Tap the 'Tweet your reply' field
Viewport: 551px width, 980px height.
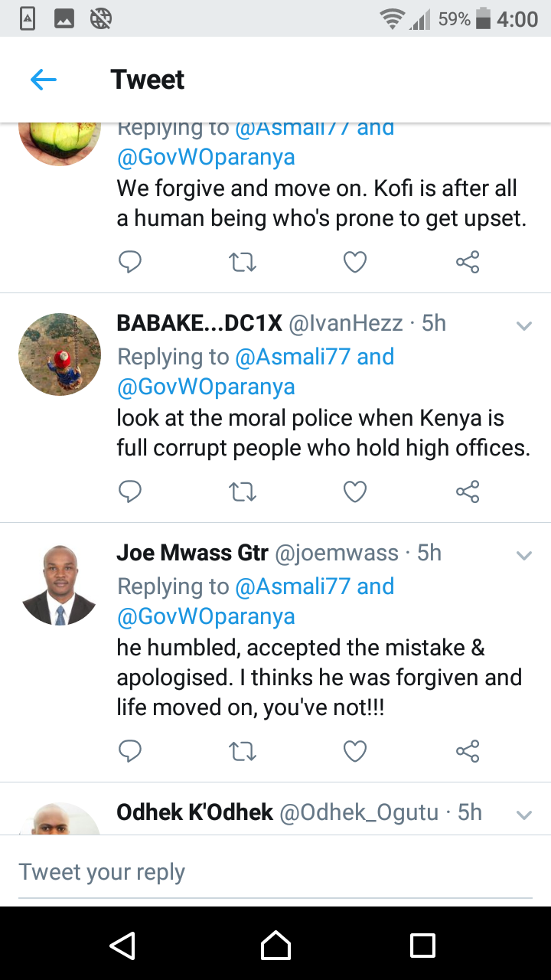(x=275, y=872)
